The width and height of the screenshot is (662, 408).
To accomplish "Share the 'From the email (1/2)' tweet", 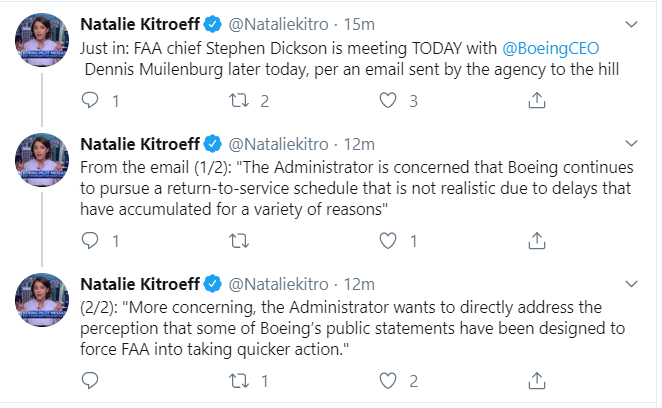I will click(537, 241).
